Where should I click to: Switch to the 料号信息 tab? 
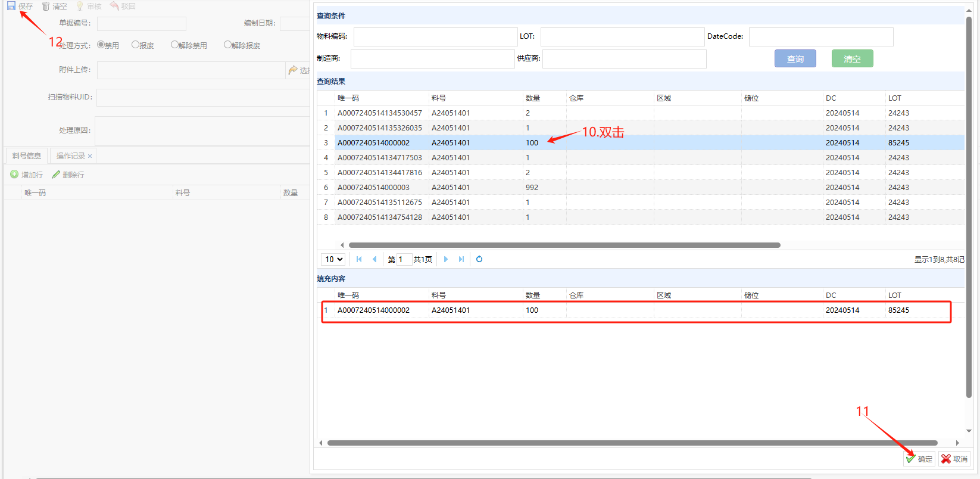27,156
